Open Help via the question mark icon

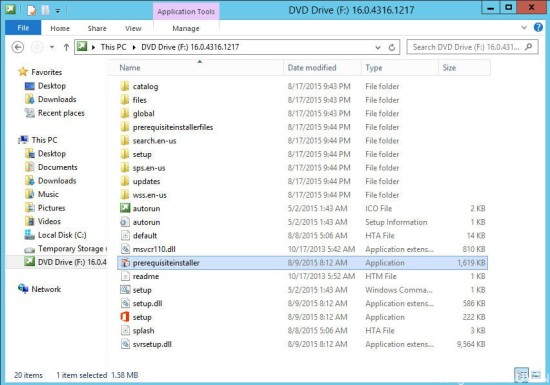pos(538,27)
